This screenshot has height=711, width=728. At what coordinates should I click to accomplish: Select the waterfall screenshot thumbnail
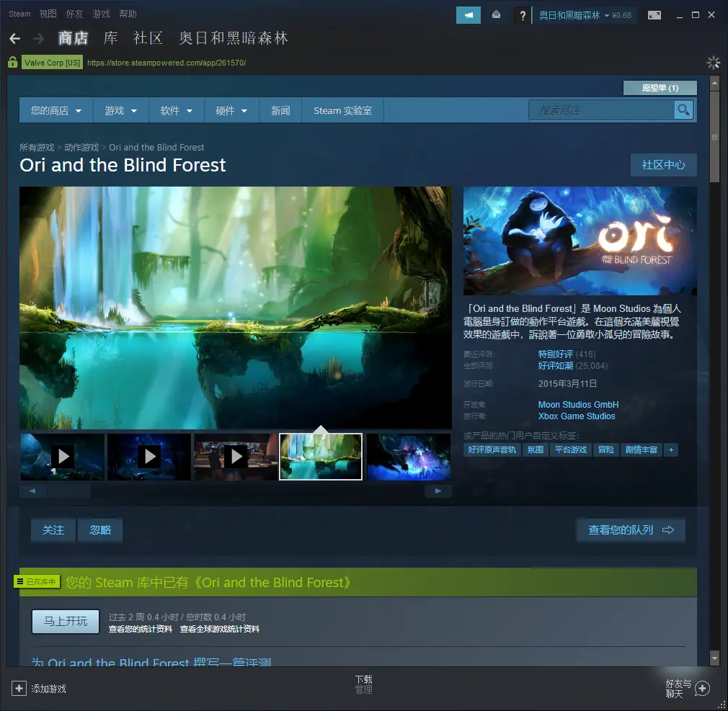pos(321,457)
